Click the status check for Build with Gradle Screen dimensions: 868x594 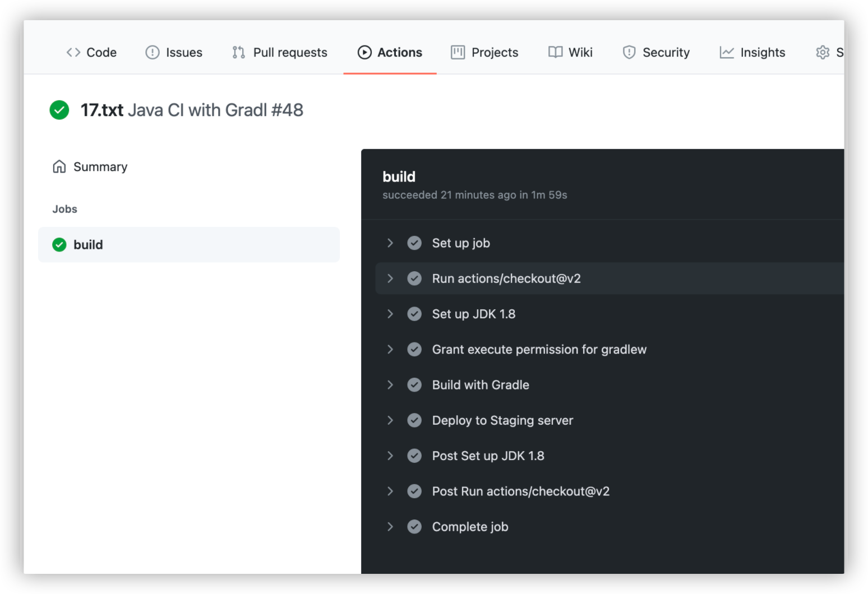(x=414, y=384)
